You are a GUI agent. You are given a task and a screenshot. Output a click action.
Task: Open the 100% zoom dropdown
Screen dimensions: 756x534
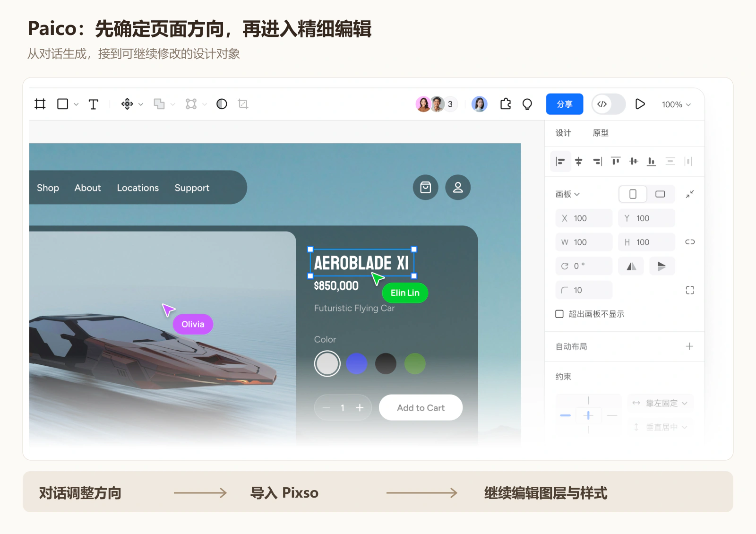[x=676, y=104]
